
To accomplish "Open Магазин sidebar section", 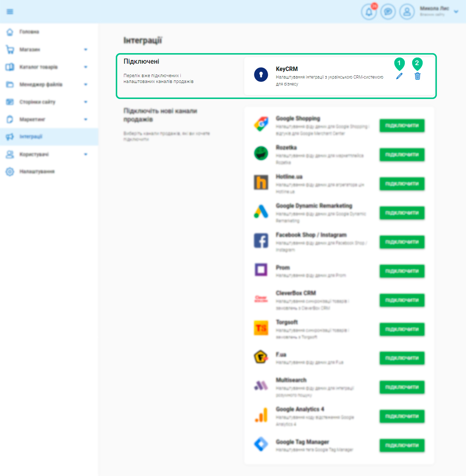I will [30, 49].
